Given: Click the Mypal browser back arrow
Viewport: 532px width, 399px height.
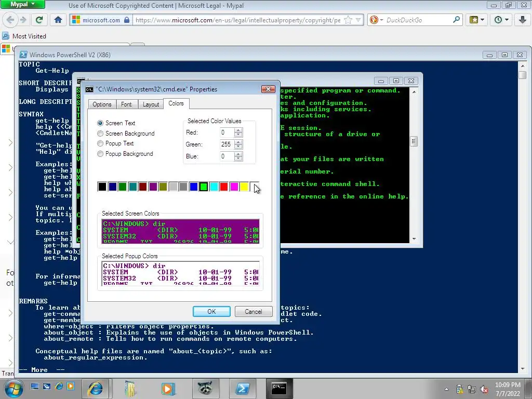Looking at the screenshot, I should pyautogui.click(x=10, y=20).
